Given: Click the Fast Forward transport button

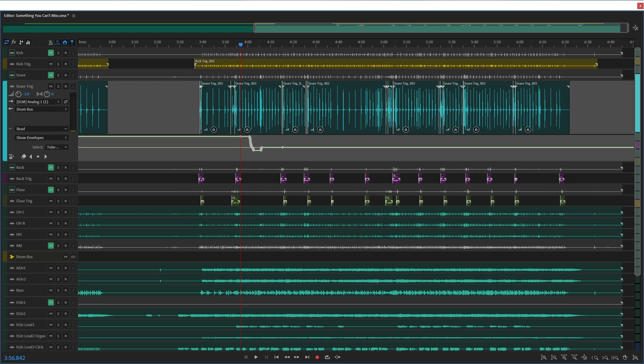Looking at the screenshot, I should point(297,357).
